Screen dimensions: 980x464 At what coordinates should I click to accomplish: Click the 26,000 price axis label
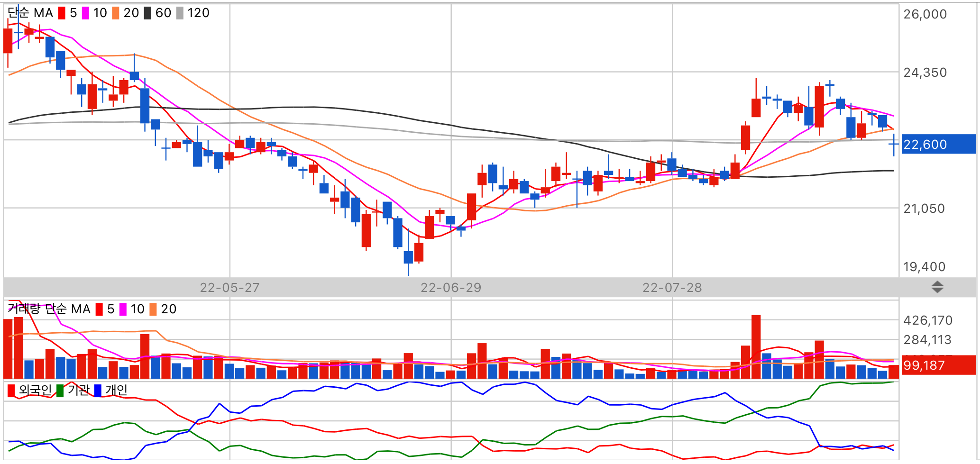point(925,14)
